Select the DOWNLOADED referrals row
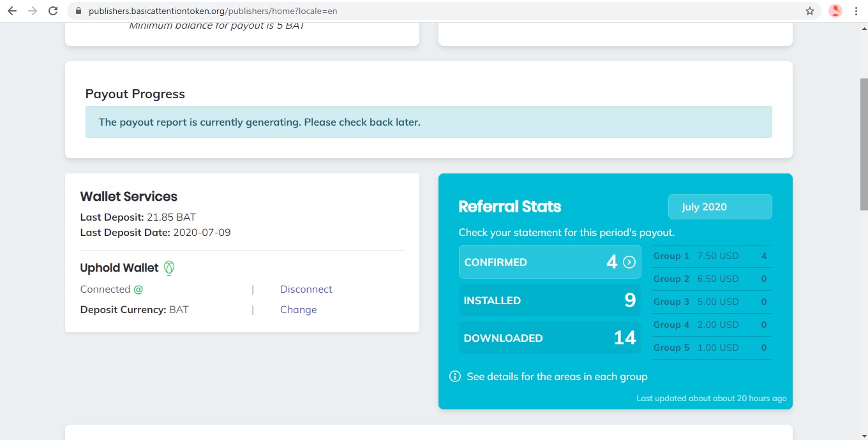This screenshot has width=868, height=440. point(550,338)
